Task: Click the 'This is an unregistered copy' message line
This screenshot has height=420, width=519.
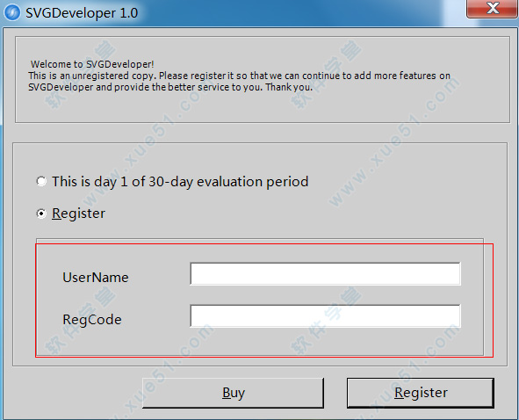Action: click(x=240, y=76)
